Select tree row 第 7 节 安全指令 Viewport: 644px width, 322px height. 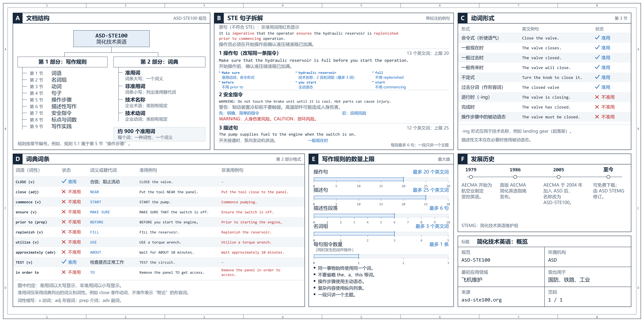pyautogui.click(x=51, y=113)
